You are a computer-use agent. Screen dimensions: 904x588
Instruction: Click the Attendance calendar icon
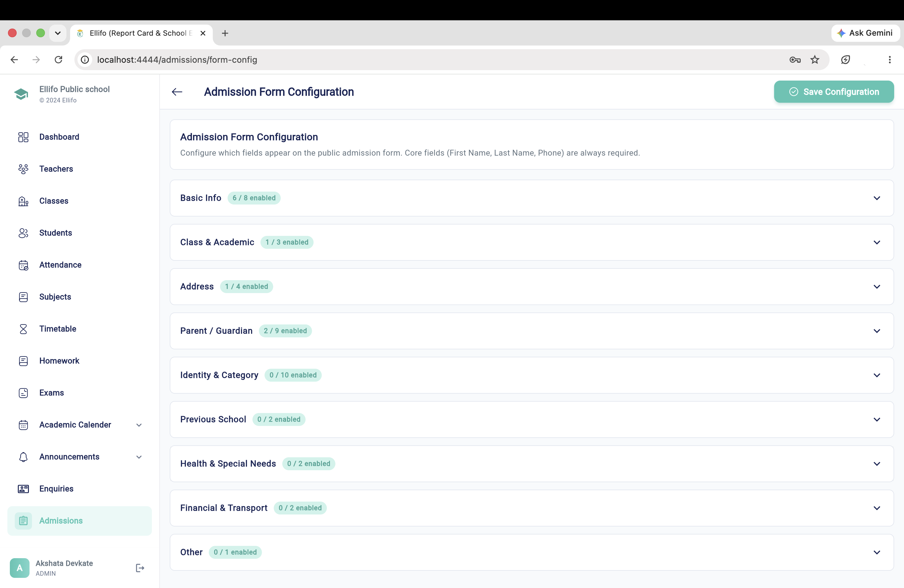click(x=23, y=265)
